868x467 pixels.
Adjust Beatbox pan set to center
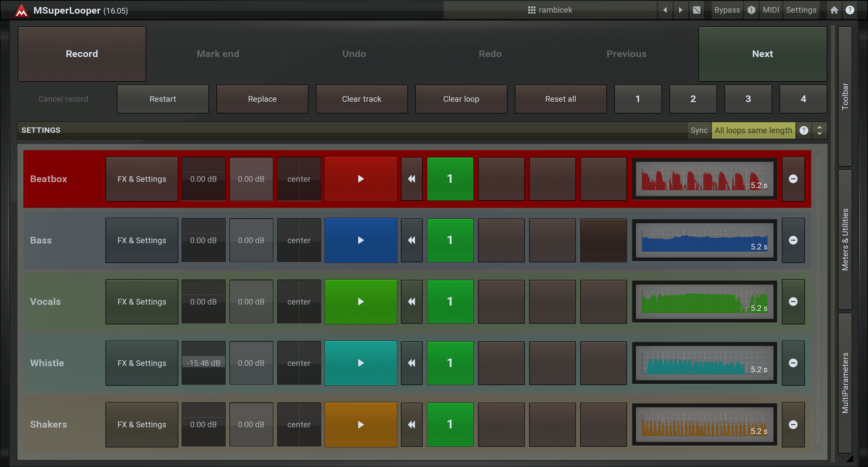tap(299, 179)
